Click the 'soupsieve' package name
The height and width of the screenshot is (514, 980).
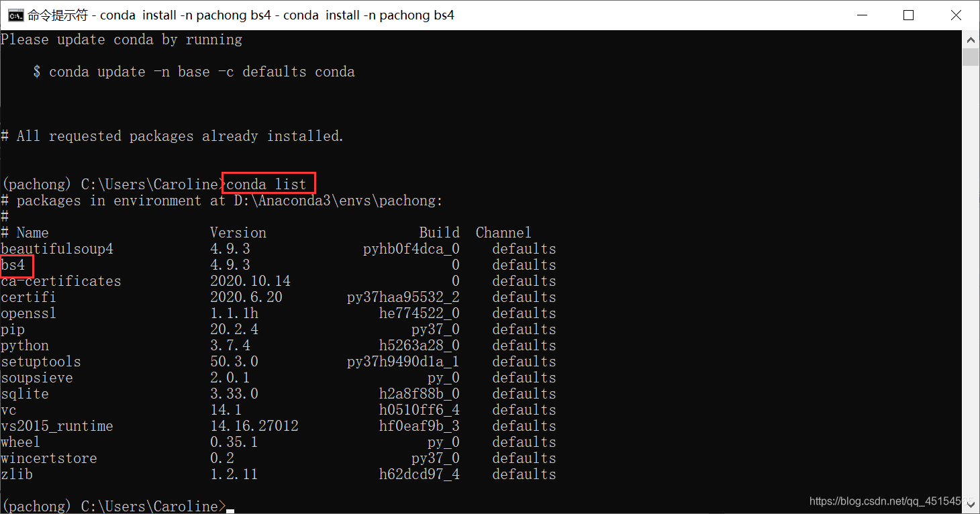(x=37, y=378)
